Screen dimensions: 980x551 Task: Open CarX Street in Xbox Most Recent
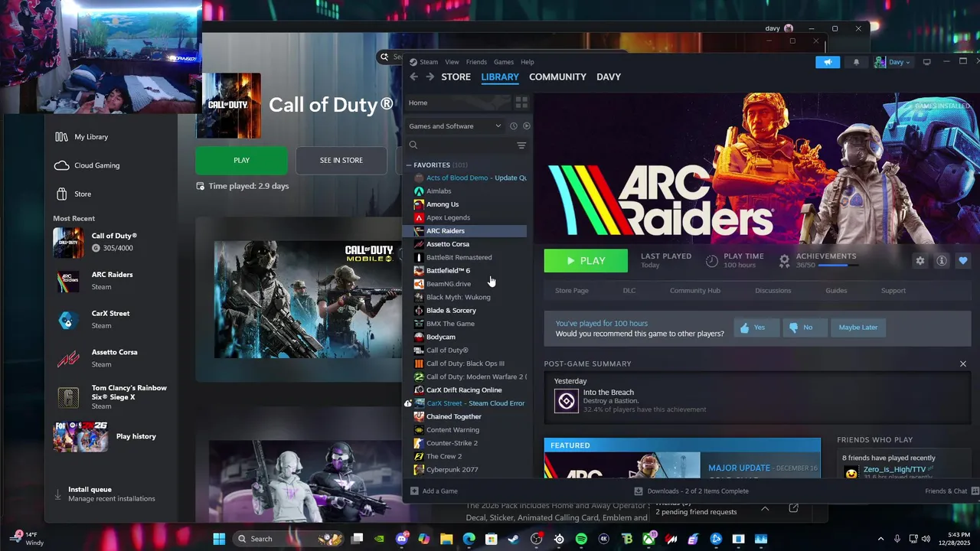tap(112, 319)
